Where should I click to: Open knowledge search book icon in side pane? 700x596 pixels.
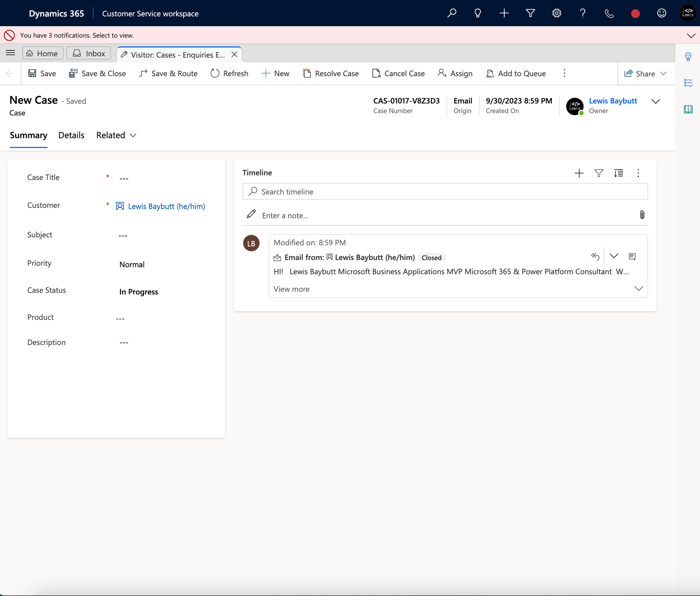[x=688, y=109]
